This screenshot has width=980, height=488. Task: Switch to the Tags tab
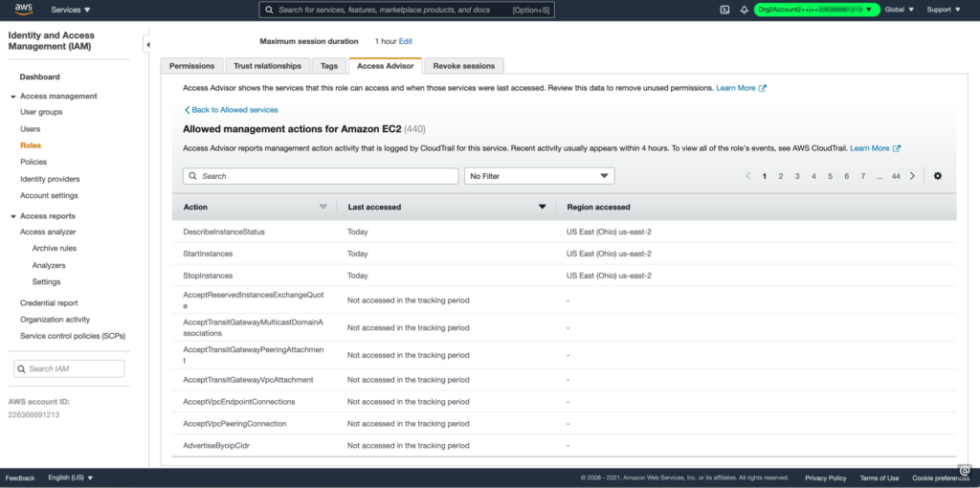(329, 66)
